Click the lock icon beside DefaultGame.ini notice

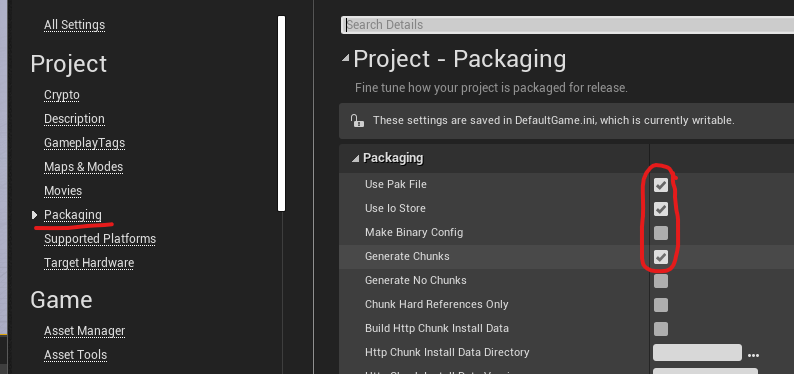(x=357, y=120)
